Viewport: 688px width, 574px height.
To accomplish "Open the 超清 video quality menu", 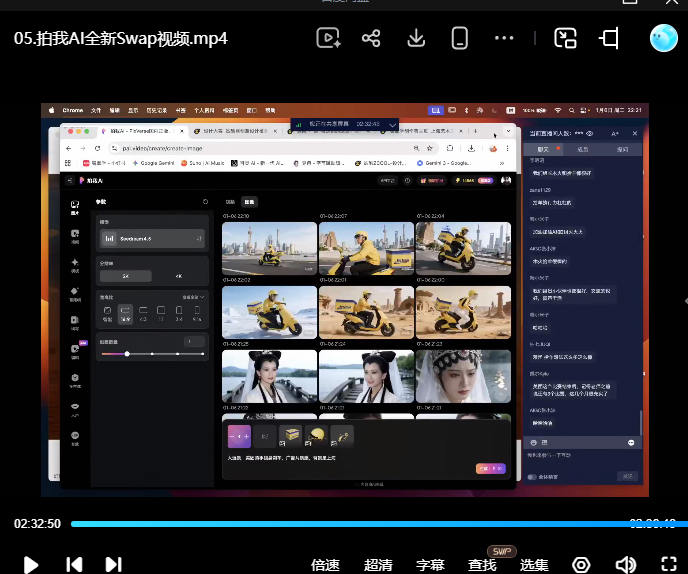I will [378, 565].
